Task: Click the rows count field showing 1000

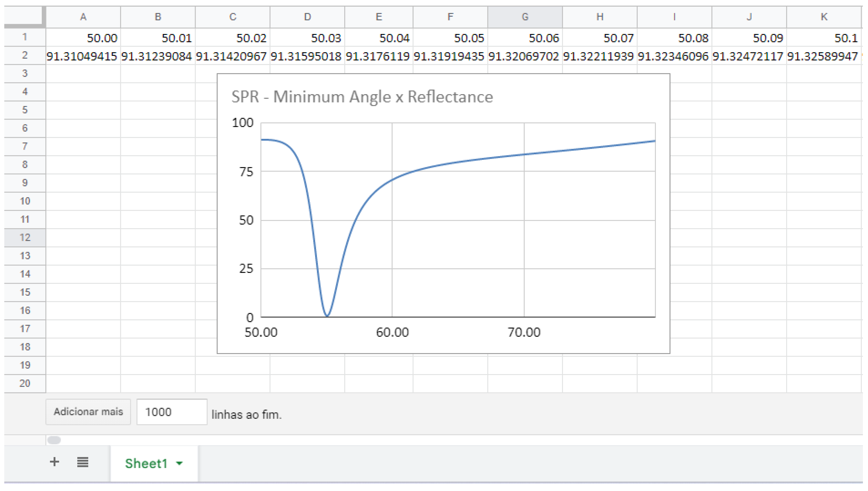Action: [171, 412]
